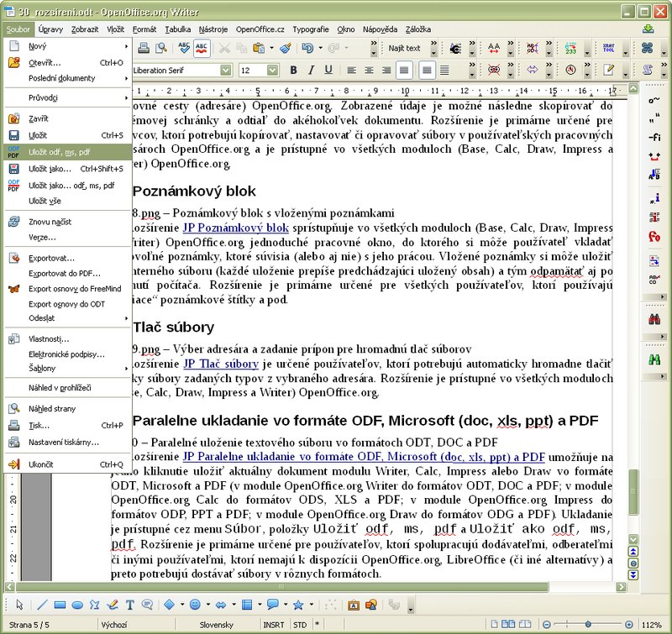The image size is (672, 634).
Task: Follow the JP Tlač súbory link
Action: point(221,364)
